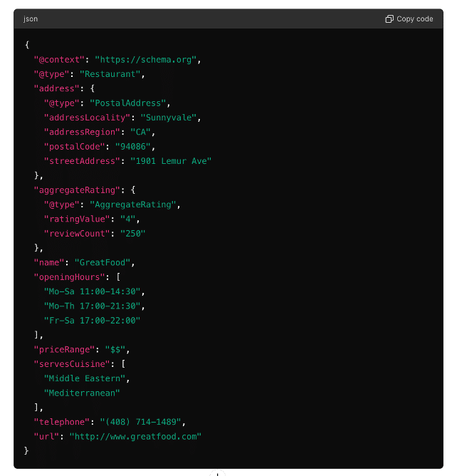Click the "GreatFood" name value
Viewport: 457px width, 476px height.
pyautogui.click(x=103, y=263)
